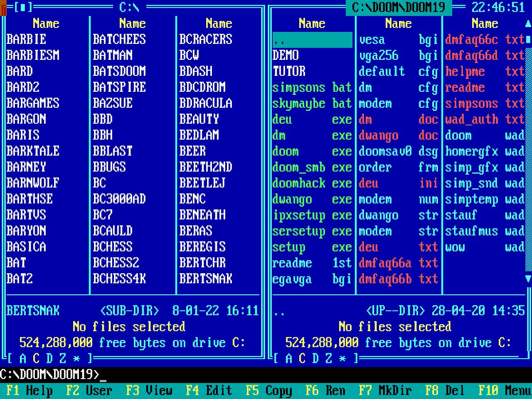Switch left panel to drive D

coord(50,359)
